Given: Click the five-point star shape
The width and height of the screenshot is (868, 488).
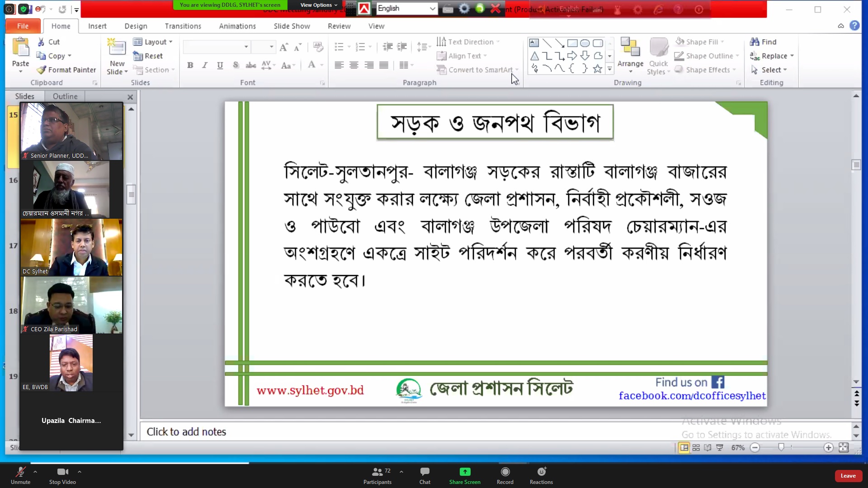Looking at the screenshot, I should 597,69.
